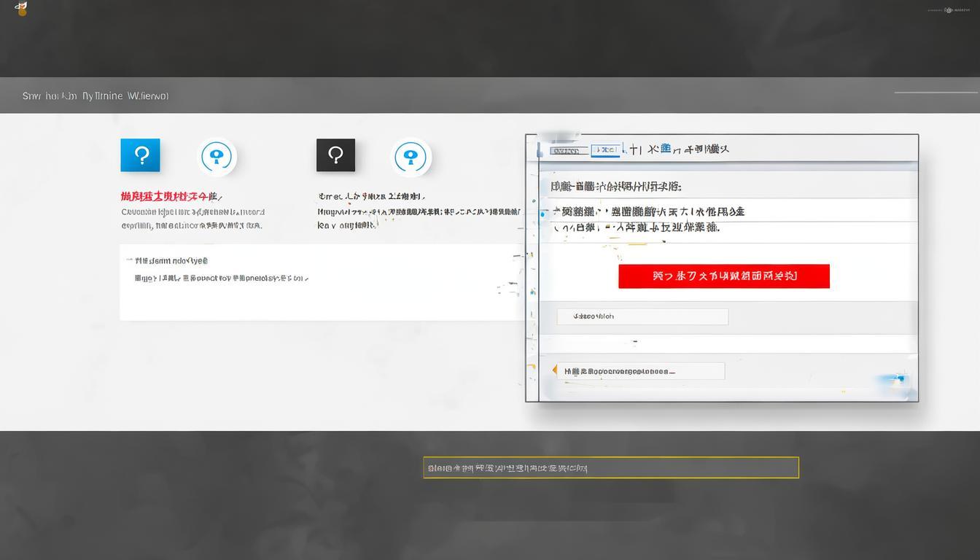
Task: Click the blue question mark tile
Action: 140,155
